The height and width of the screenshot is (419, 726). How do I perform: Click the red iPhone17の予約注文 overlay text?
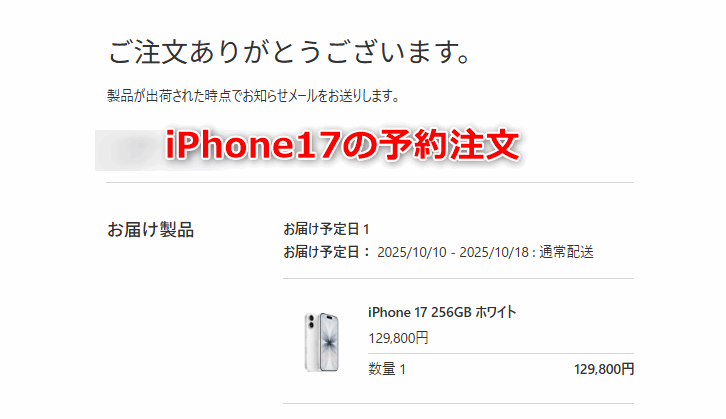point(342,145)
